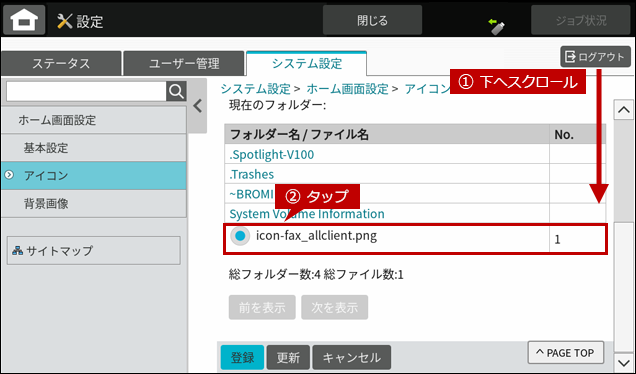Open ホーム画面設定 in sidebar
636x374 pixels.
(94, 120)
